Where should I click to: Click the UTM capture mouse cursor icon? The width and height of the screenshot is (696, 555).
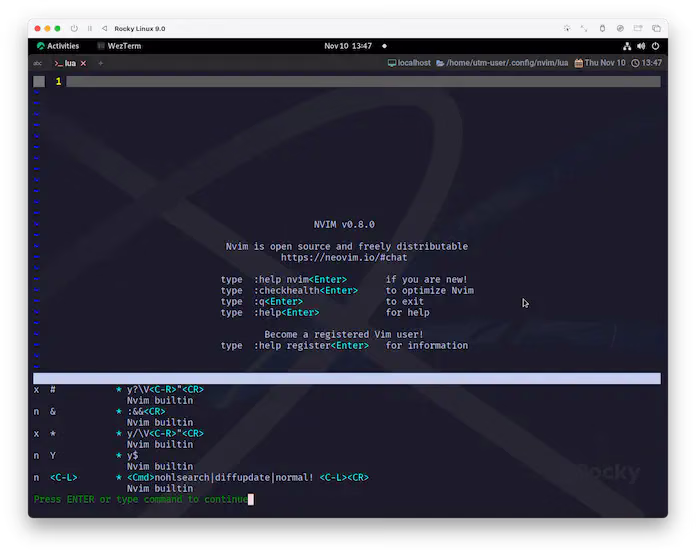click(567, 28)
